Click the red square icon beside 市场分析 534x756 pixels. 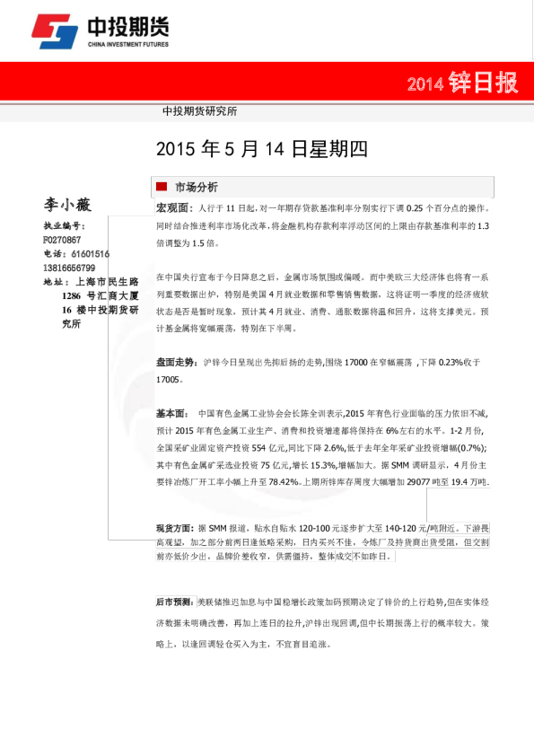click(162, 186)
